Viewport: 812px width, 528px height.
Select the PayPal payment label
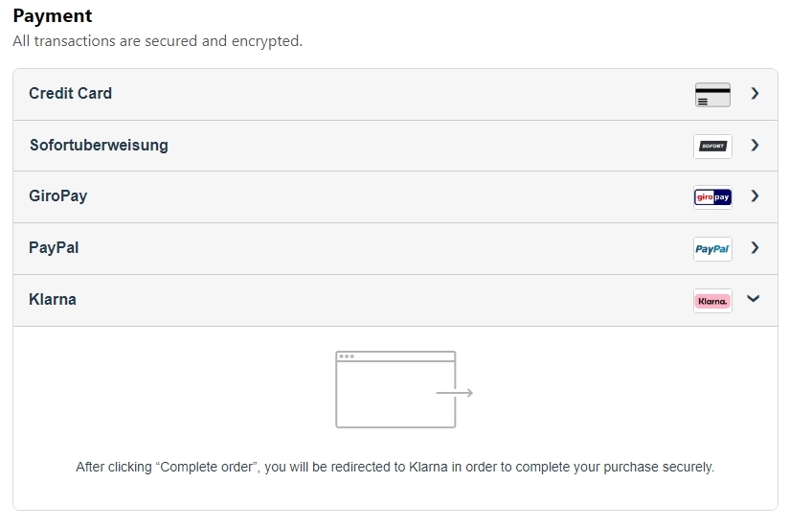(54, 247)
